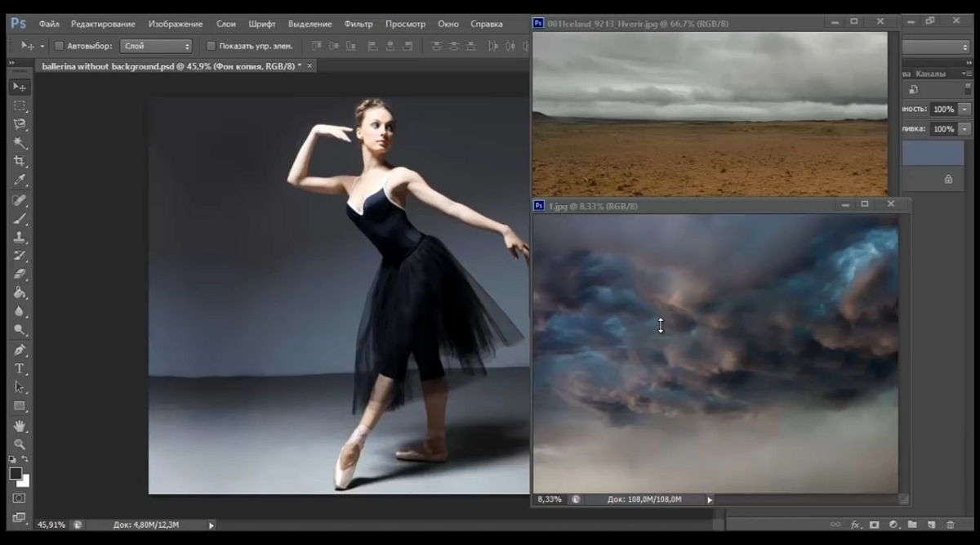Image resolution: width=980 pixels, height=545 pixels.
Task: Change the screen mode
Action: (19, 517)
